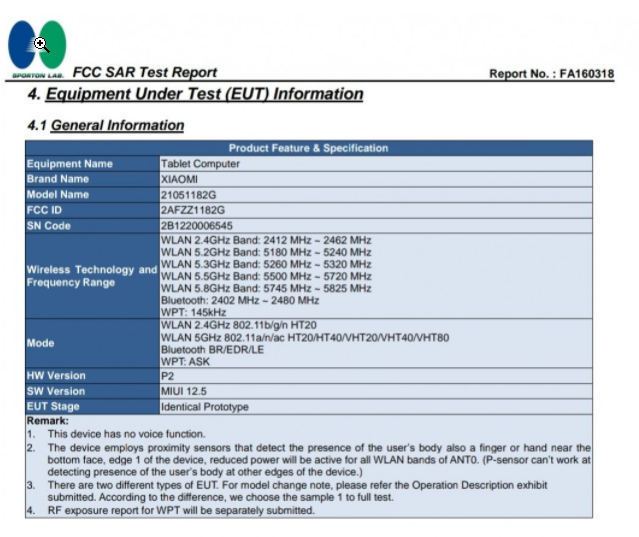Click the General Information subheading
This screenshot has width=639, height=537.
(106, 125)
